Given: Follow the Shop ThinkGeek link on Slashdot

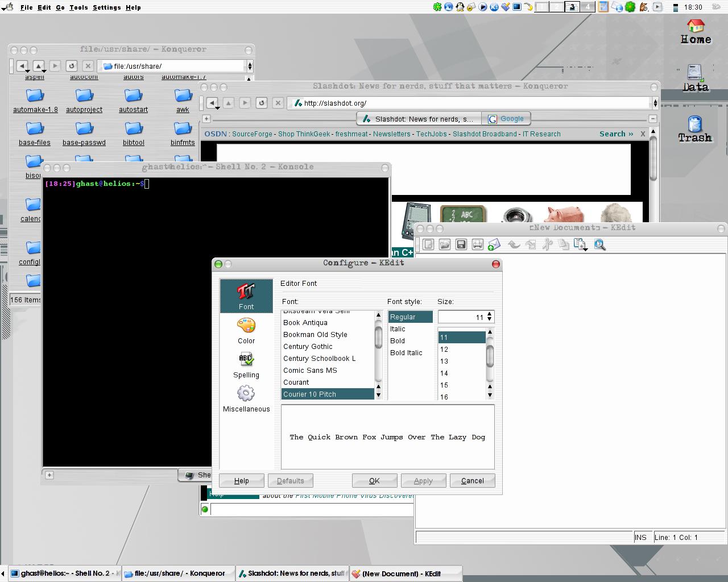Looking at the screenshot, I should point(304,134).
